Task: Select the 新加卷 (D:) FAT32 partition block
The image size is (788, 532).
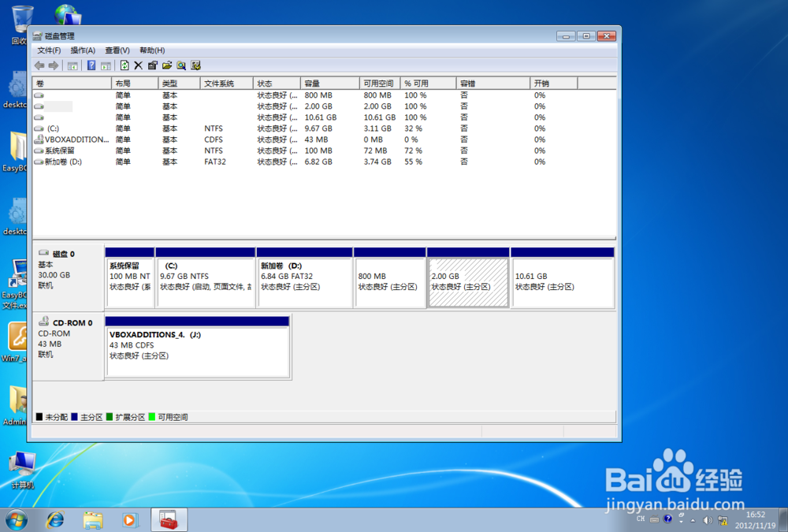Action: 303,280
